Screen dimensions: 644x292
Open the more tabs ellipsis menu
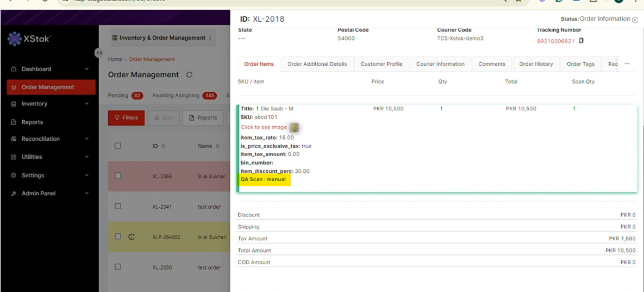(627, 64)
